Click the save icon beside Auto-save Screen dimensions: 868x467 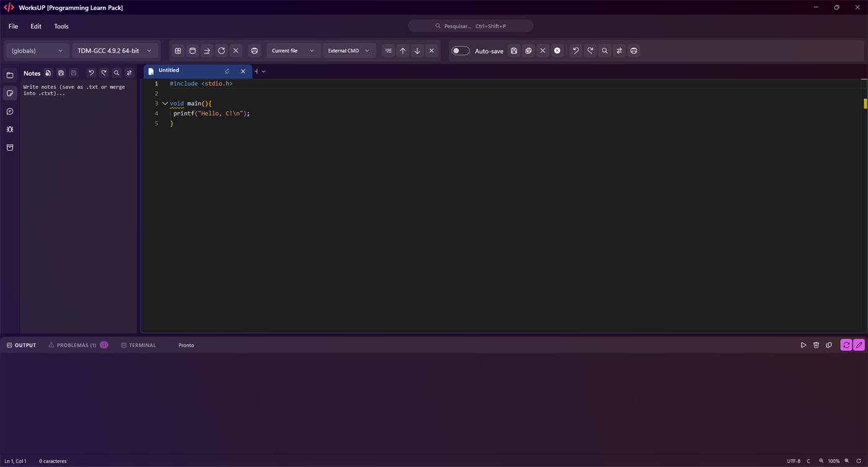pos(514,51)
